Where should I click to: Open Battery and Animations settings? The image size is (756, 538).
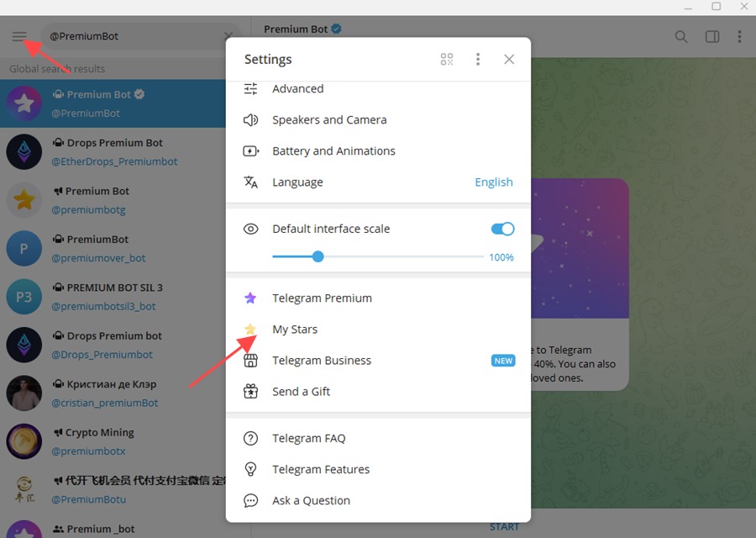click(x=378, y=151)
